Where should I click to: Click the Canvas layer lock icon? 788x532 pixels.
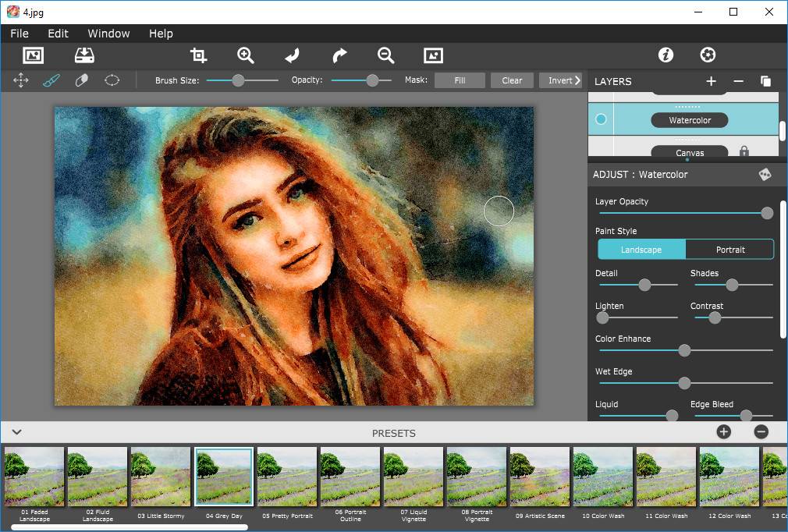[x=744, y=151]
